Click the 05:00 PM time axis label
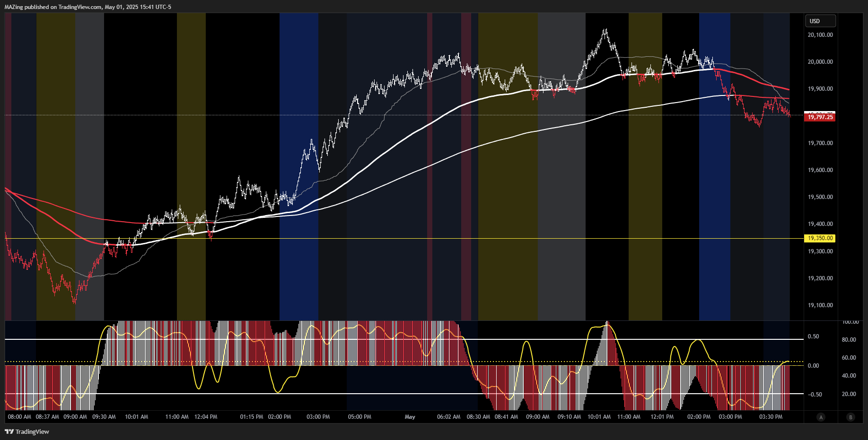The image size is (868, 440). coord(359,417)
